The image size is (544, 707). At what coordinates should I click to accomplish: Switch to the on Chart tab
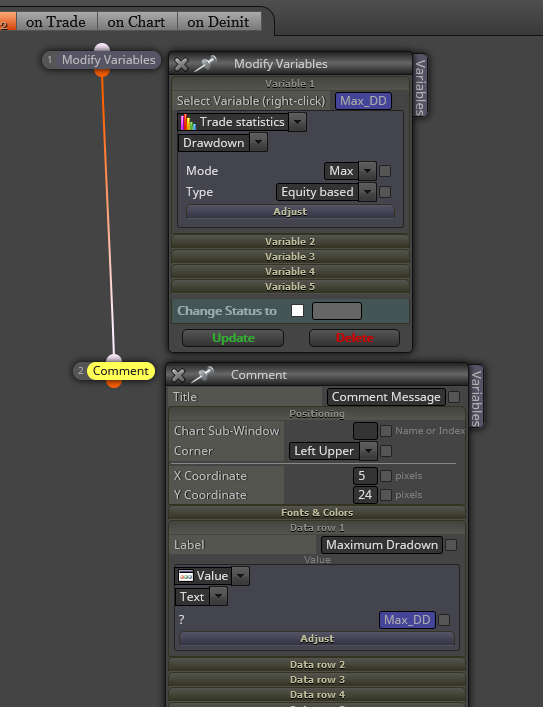tap(136, 22)
